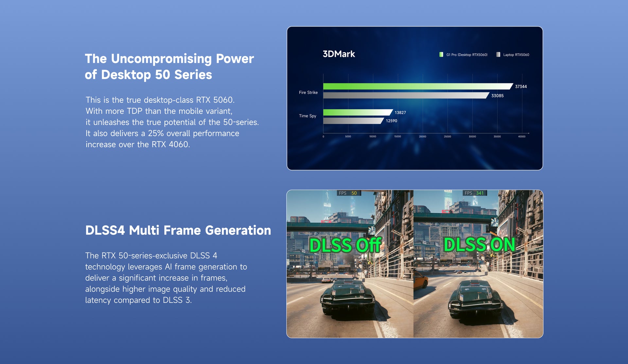Click the green "DLSS Off" overlay caption
Screen dimensions: 628x364
click(x=345, y=245)
